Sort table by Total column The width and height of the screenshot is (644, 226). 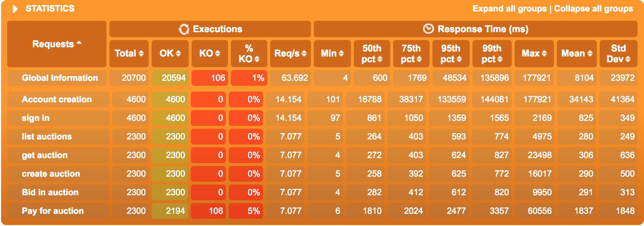tap(129, 53)
